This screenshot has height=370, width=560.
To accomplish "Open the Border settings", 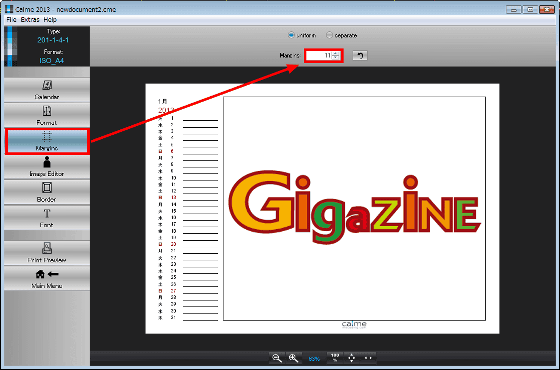I will pos(47,192).
